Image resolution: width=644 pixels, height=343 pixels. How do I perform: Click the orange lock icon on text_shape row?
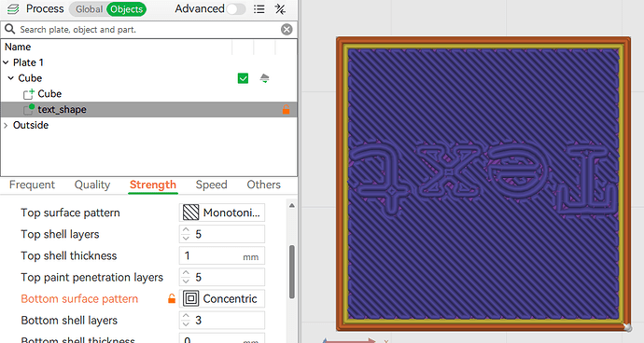pos(286,110)
